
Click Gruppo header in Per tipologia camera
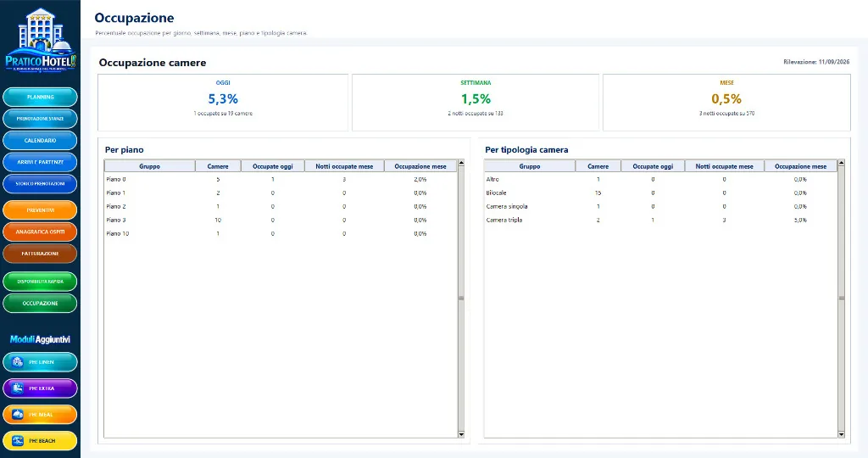[x=530, y=166]
